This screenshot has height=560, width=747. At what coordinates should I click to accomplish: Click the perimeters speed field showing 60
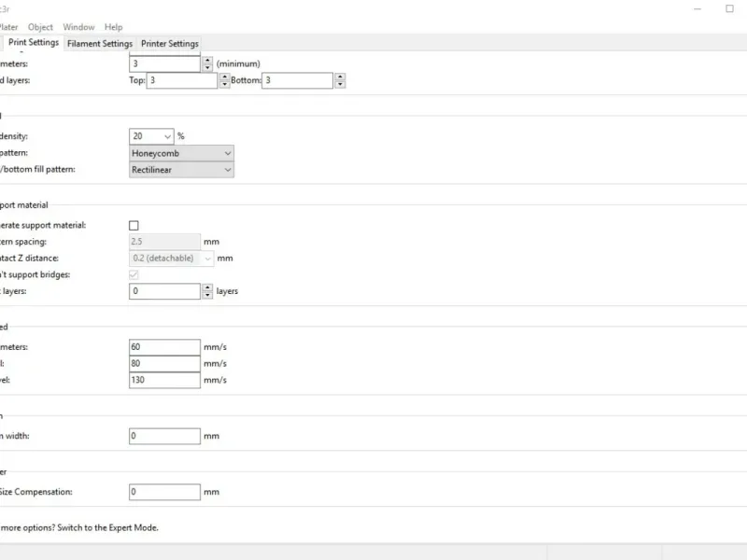tap(165, 346)
